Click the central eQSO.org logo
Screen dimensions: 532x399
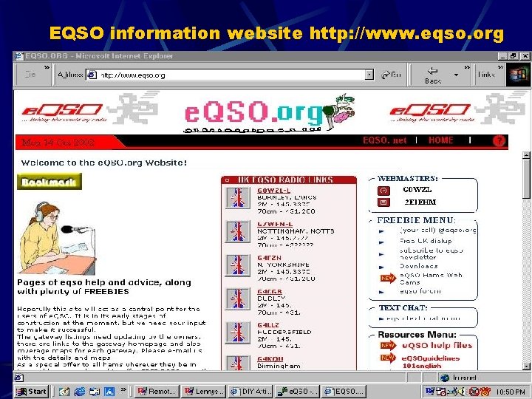(x=270, y=113)
